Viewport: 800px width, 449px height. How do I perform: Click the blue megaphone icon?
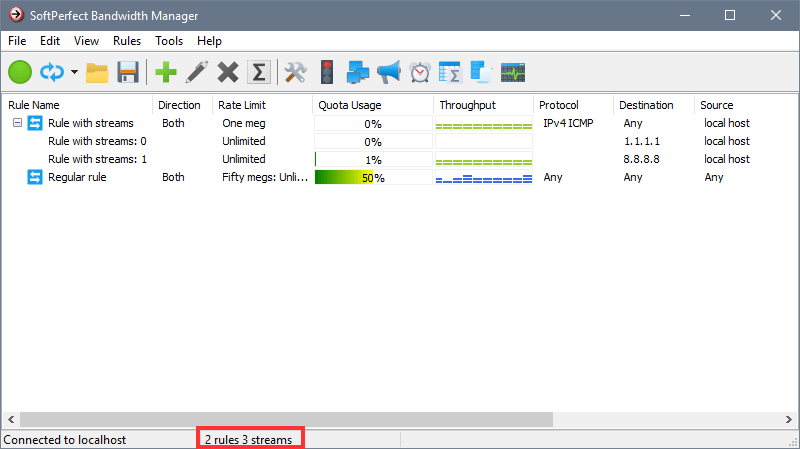pos(389,72)
